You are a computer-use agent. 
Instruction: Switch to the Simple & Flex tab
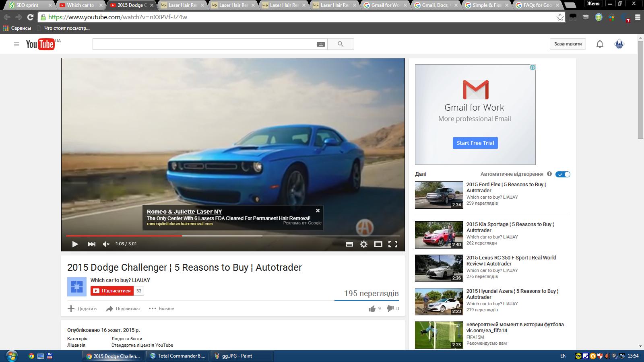coord(486,5)
